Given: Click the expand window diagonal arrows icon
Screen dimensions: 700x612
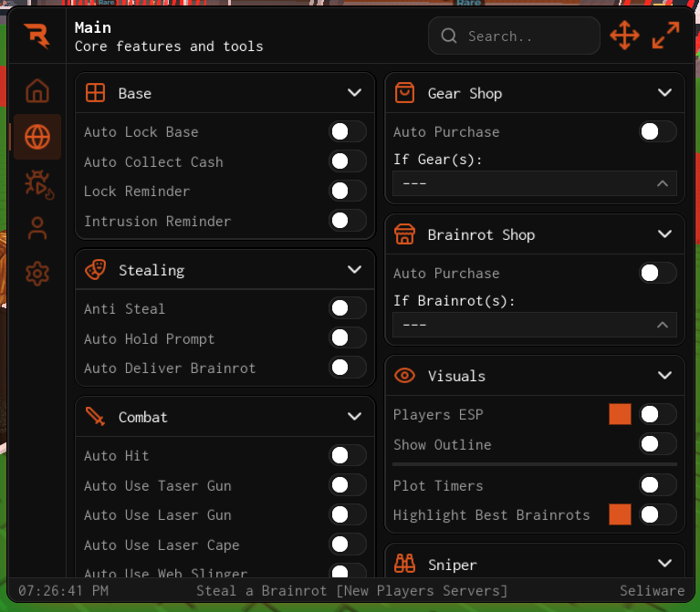Looking at the screenshot, I should point(665,36).
